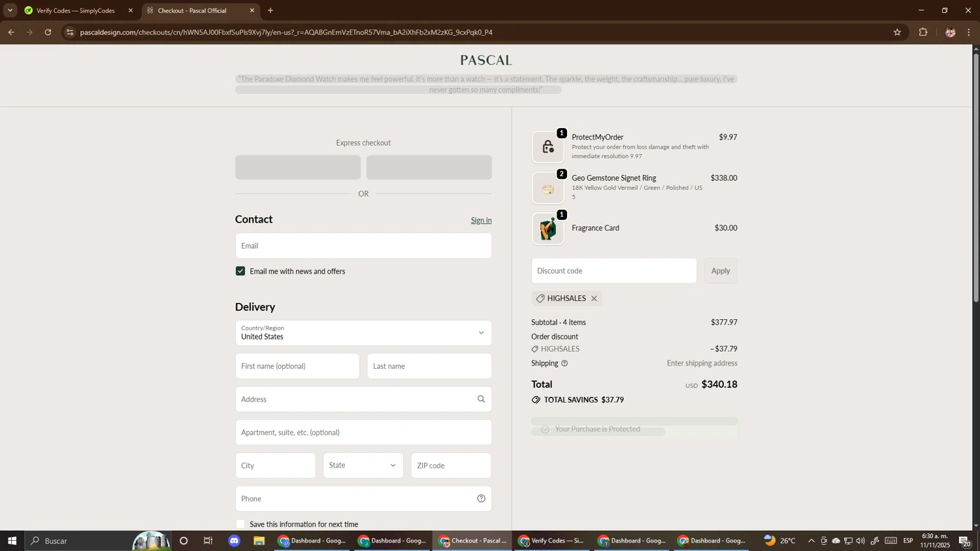Check Save this information for next time
The height and width of the screenshot is (551, 980).
click(240, 524)
